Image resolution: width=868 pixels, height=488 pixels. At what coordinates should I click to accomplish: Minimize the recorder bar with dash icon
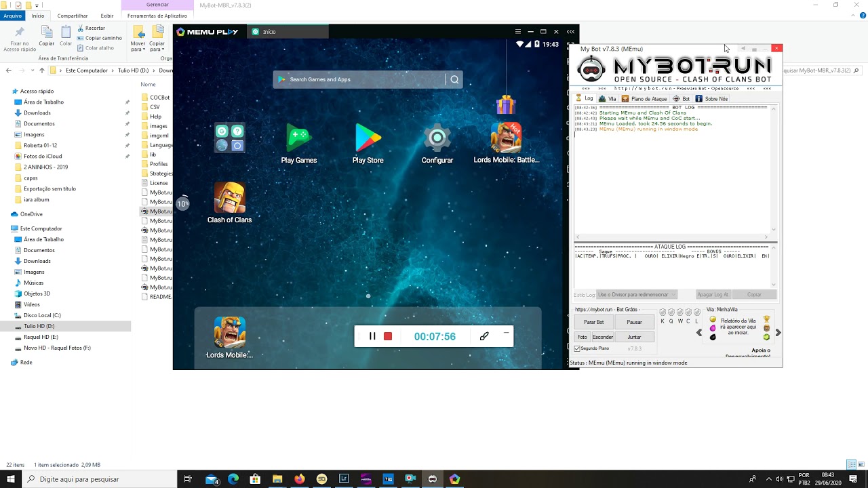point(506,333)
